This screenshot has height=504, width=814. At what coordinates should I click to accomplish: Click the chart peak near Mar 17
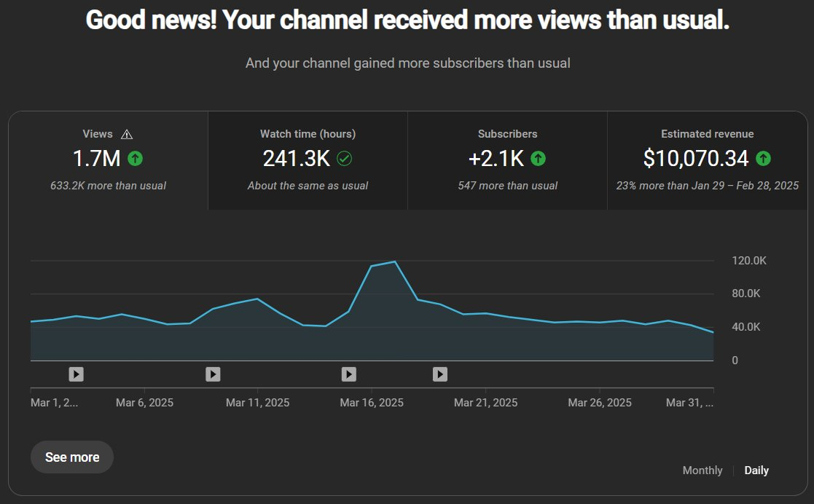click(394, 261)
